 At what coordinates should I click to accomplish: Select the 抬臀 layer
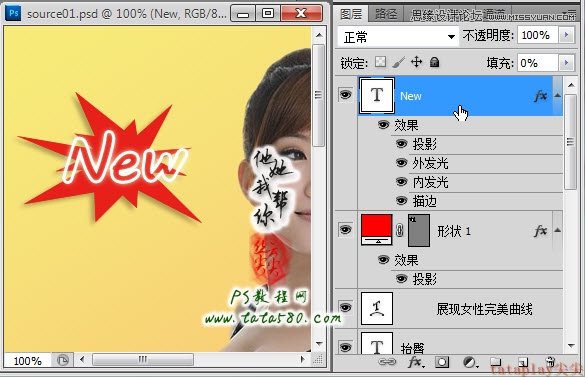412,349
